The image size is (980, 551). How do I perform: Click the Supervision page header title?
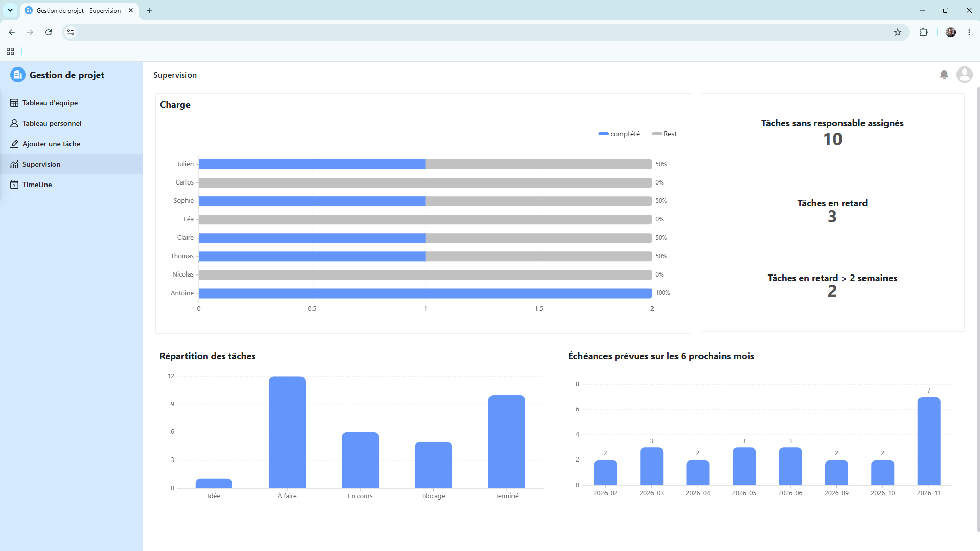click(175, 75)
